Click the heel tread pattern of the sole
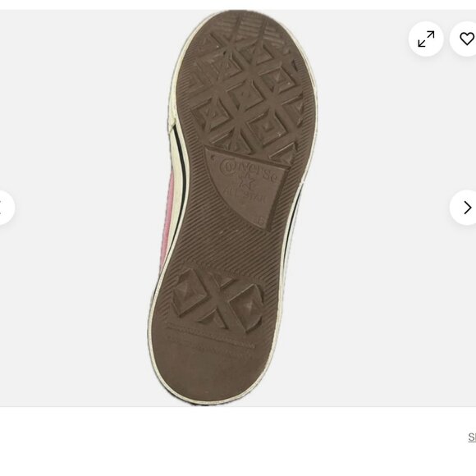This screenshot has width=476, height=476. [217, 300]
